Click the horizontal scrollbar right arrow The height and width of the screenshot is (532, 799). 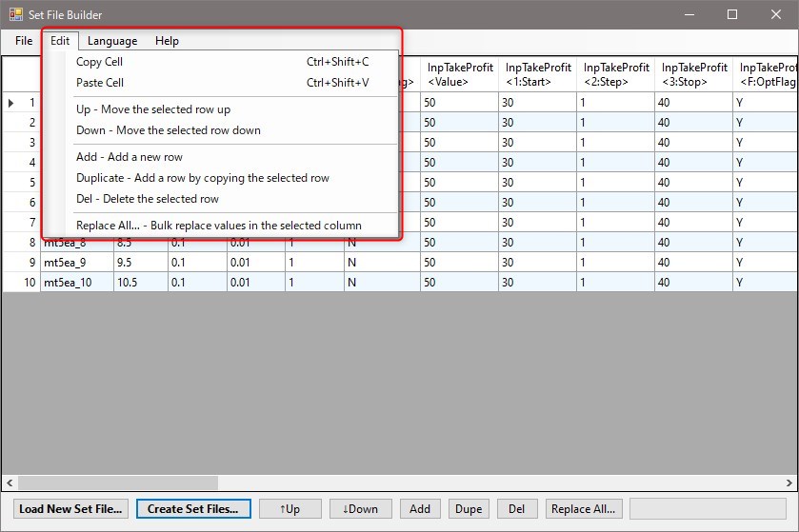pyautogui.click(x=789, y=483)
